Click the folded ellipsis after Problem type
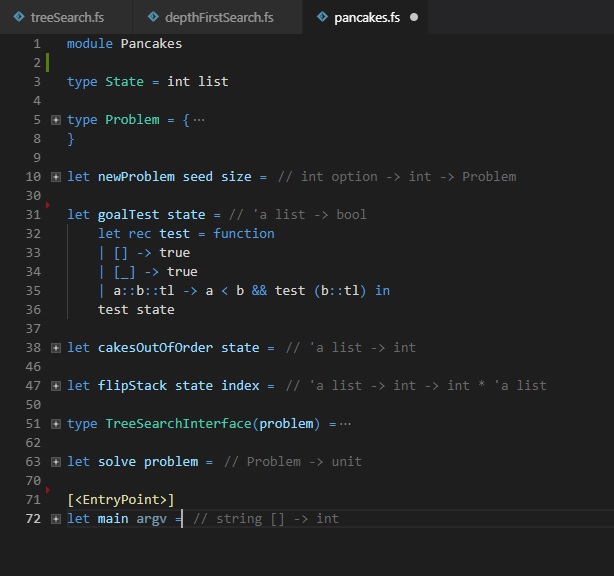 pyautogui.click(x=198, y=120)
